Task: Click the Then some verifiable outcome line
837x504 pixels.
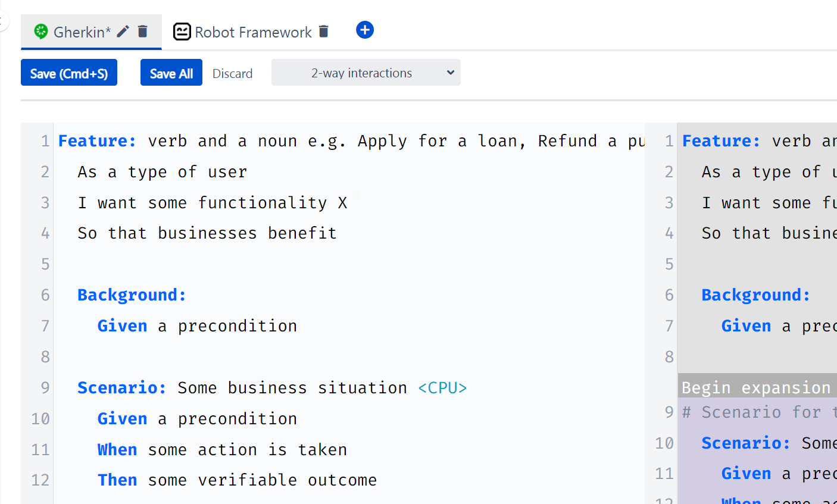Action: point(237,480)
